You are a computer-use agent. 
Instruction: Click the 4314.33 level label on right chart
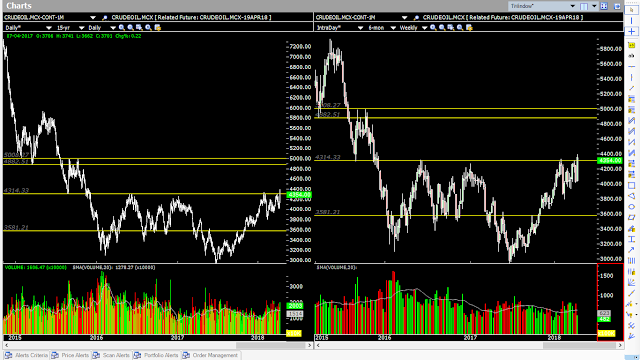coord(327,157)
